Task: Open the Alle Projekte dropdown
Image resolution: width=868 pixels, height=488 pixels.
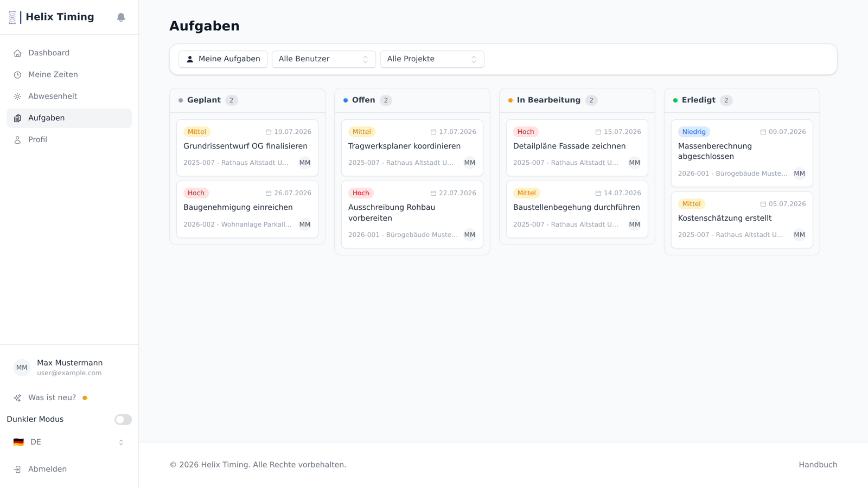Action: (432, 59)
